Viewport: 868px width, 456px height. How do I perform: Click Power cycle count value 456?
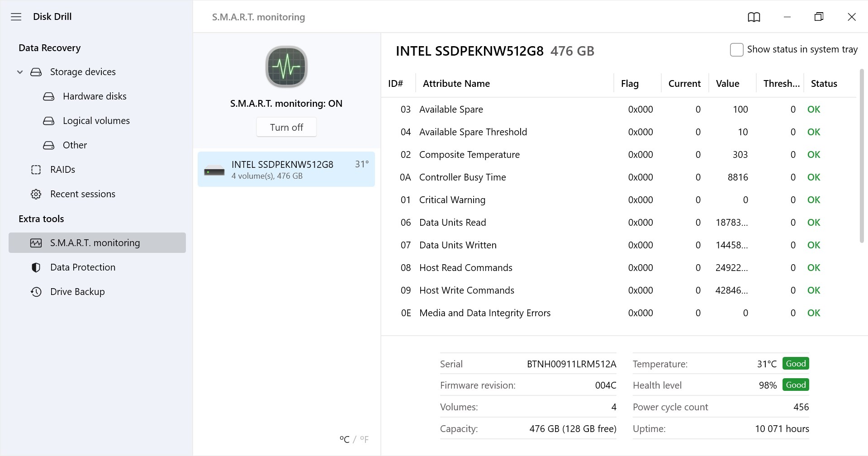(801, 407)
